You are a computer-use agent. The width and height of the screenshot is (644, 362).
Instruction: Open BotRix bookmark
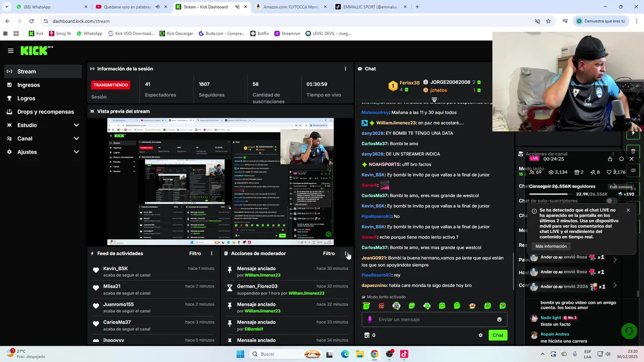click(x=259, y=34)
